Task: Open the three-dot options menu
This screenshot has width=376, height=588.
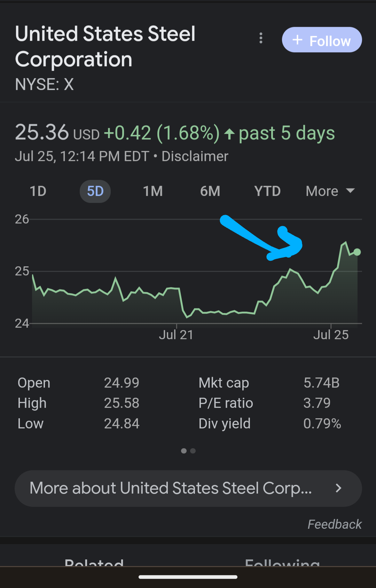Action: (x=261, y=38)
